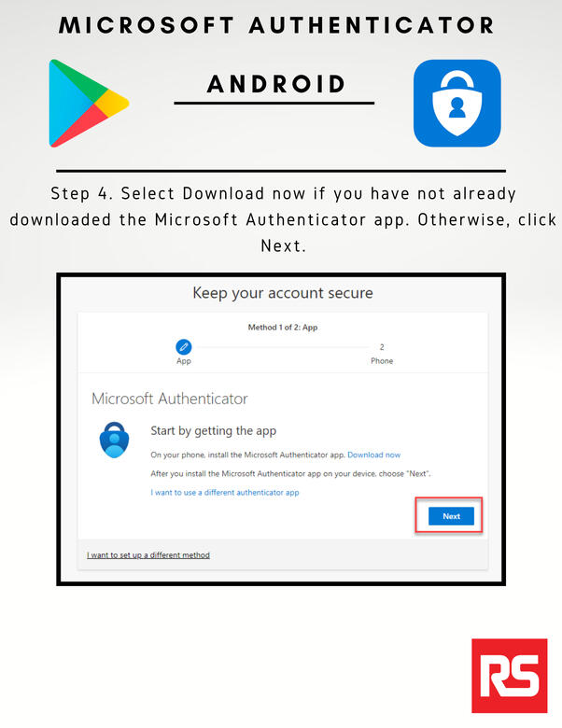Click the Step 4 instruction text
This screenshot has height=728, width=562.
[x=283, y=219]
